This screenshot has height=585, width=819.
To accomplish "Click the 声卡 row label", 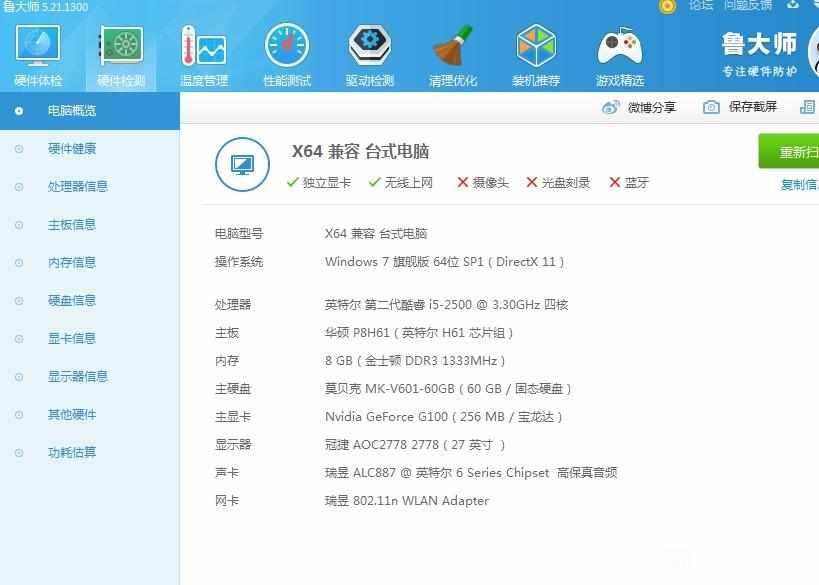I will pos(227,473).
